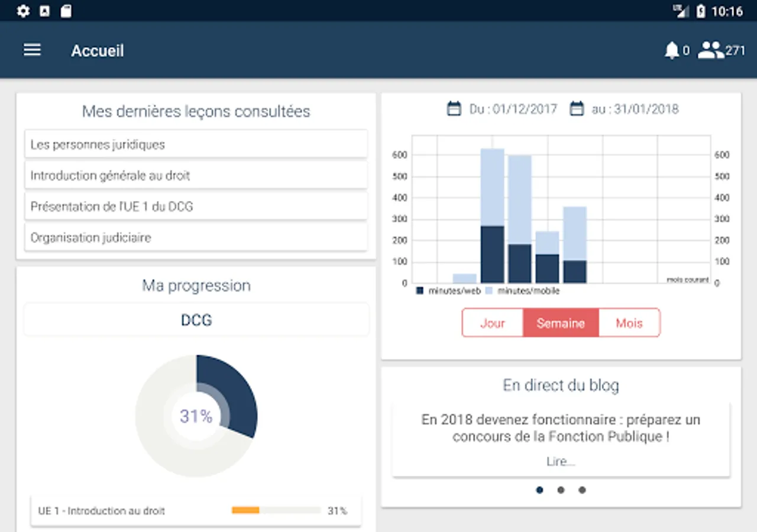Click the Lire... blog link
Viewport: 757px width, 532px height.
(561, 462)
